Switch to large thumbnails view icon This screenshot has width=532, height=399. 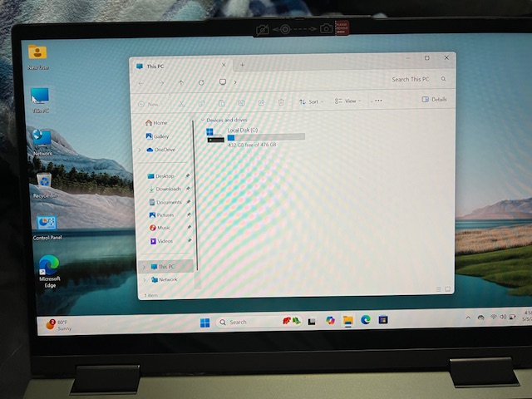pyautogui.click(x=447, y=289)
